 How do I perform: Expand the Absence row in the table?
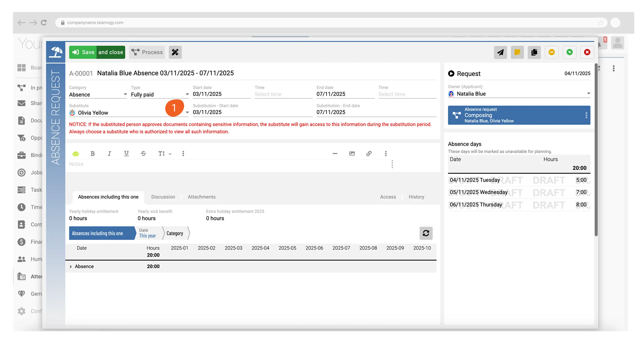pyautogui.click(x=71, y=267)
